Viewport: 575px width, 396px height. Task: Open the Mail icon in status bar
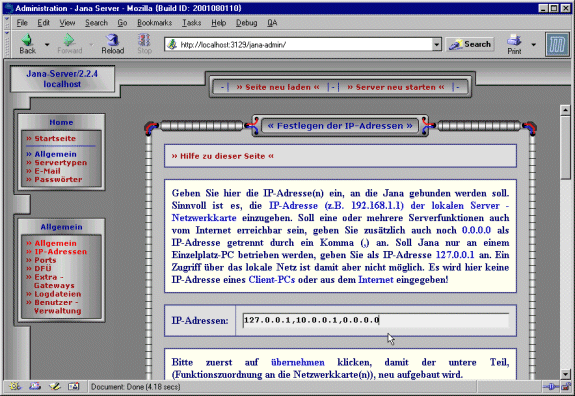click(x=35, y=386)
